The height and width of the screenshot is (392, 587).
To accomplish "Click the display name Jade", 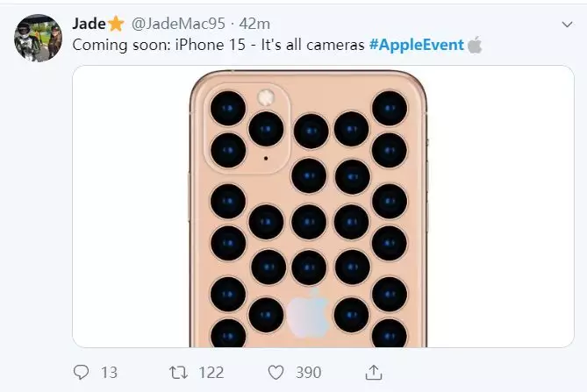I will click(89, 22).
